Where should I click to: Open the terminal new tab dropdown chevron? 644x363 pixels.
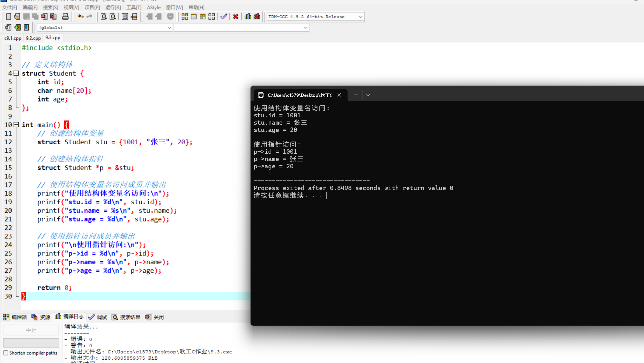(368, 95)
